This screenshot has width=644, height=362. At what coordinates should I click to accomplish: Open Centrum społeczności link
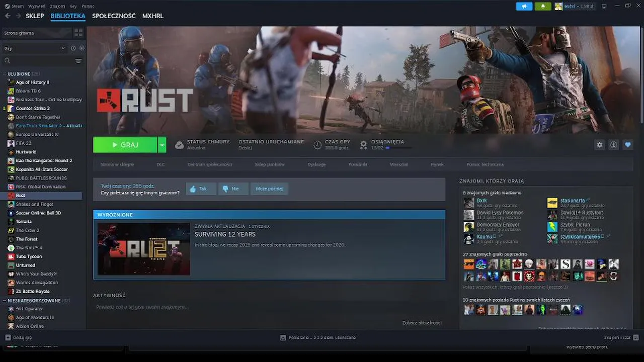coord(210,164)
